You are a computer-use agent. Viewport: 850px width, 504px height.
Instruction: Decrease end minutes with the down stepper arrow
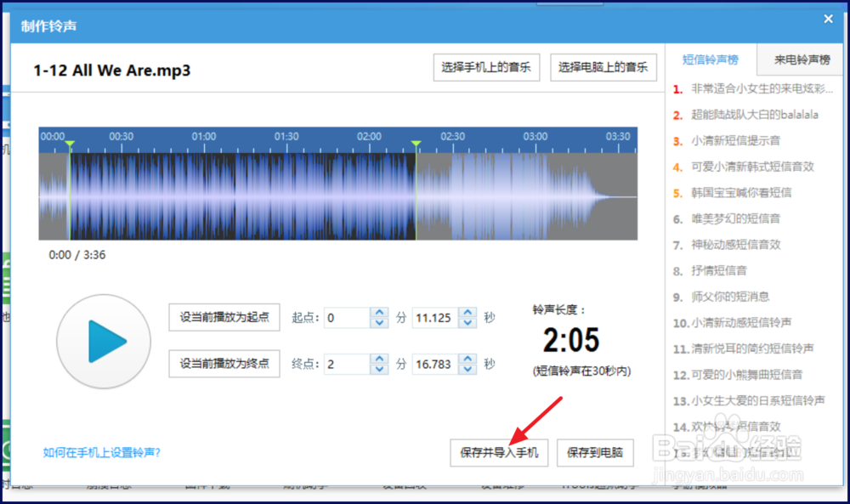point(379,368)
